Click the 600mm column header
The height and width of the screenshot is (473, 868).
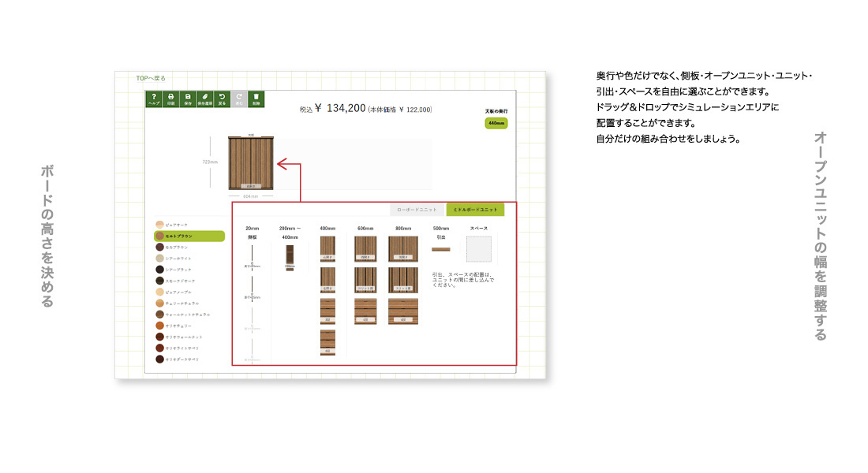coord(365,229)
